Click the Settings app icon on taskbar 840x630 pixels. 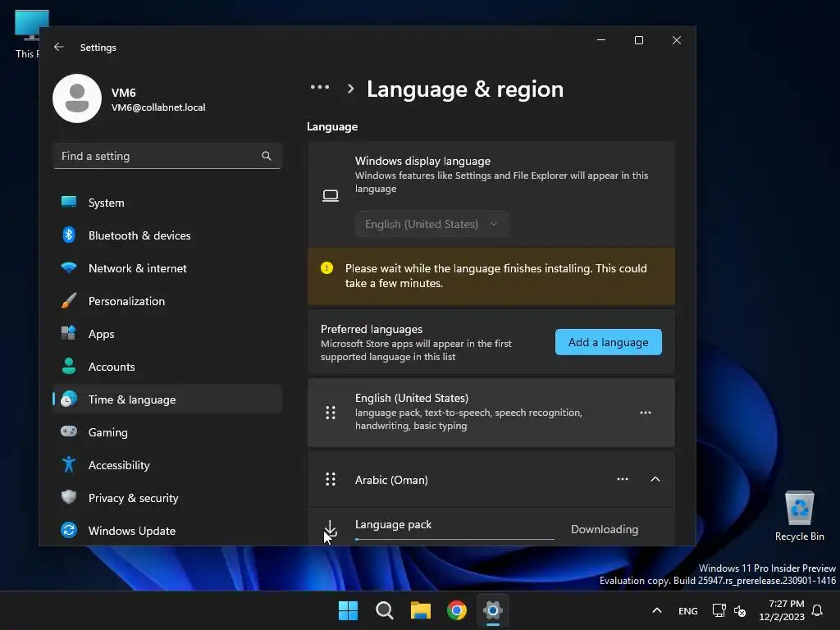(492, 610)
